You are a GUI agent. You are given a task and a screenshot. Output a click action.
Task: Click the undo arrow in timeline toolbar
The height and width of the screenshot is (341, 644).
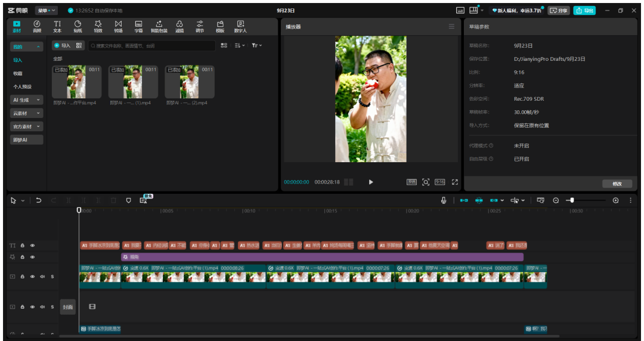pos(39,200)
